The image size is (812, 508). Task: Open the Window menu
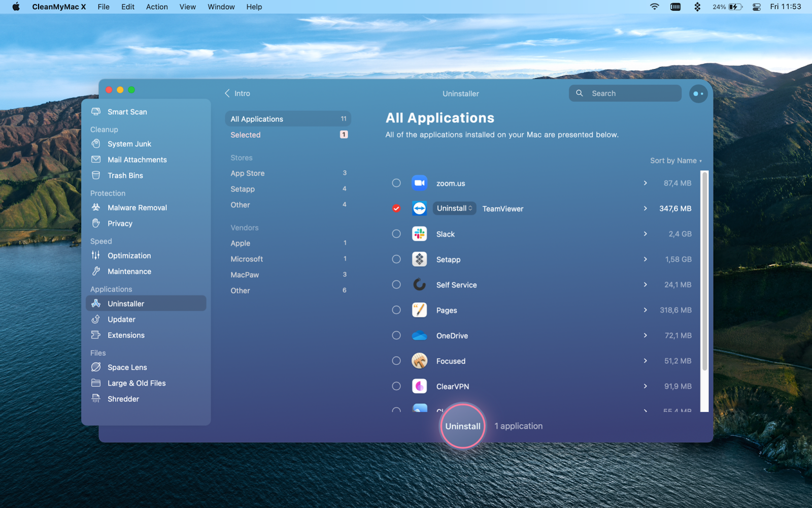[x=221, y=7]
